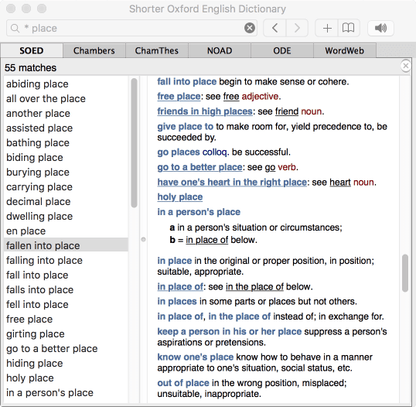Open the ODE dictionary tab

pos(282,51)
